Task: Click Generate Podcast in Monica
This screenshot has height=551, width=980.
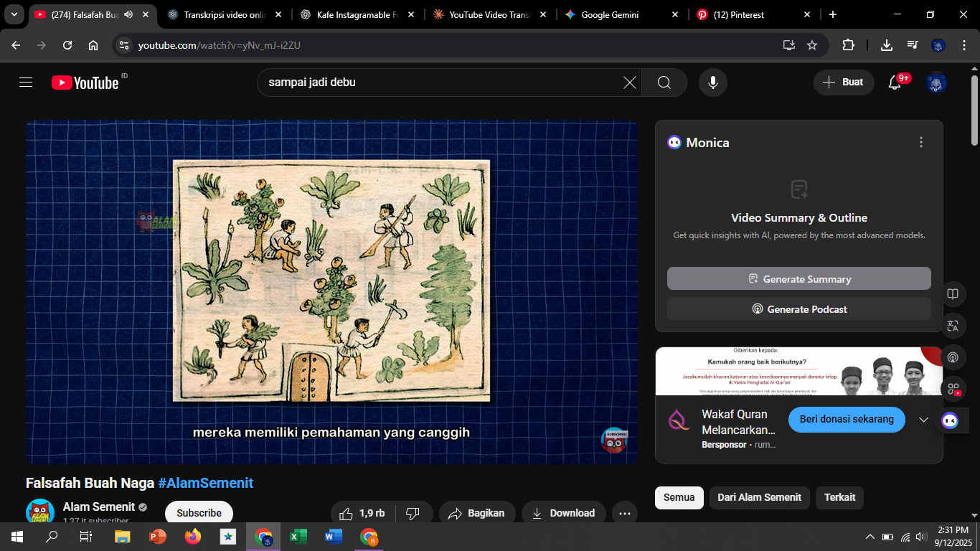Action: (799, 309)
